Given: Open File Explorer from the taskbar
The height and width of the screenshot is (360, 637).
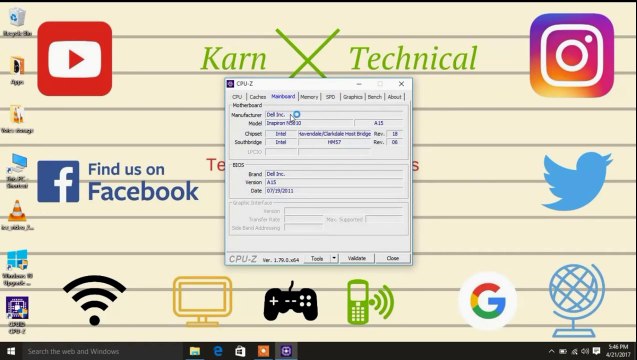Looking at the screenshot, I should click(195, 351).
